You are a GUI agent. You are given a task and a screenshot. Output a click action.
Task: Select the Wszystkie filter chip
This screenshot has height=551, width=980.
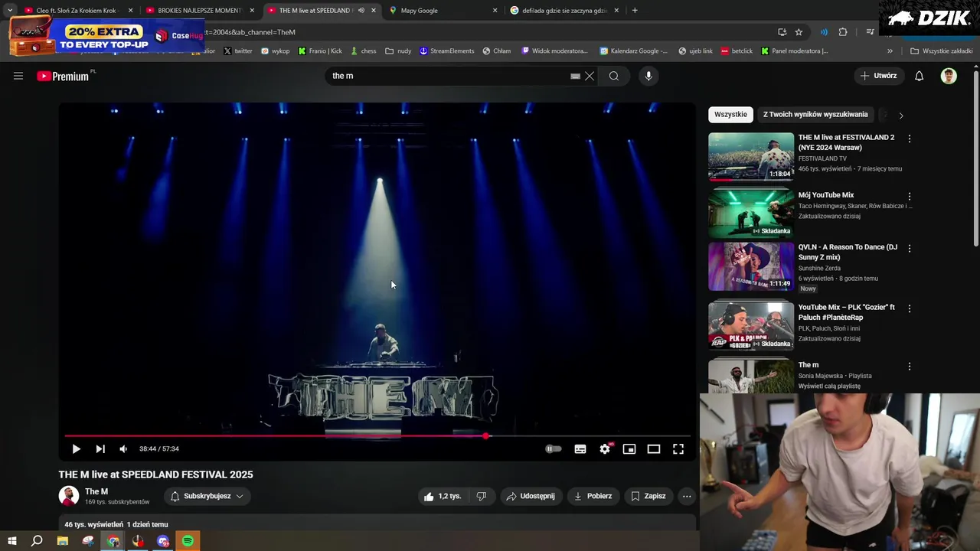tap(730, 115)
